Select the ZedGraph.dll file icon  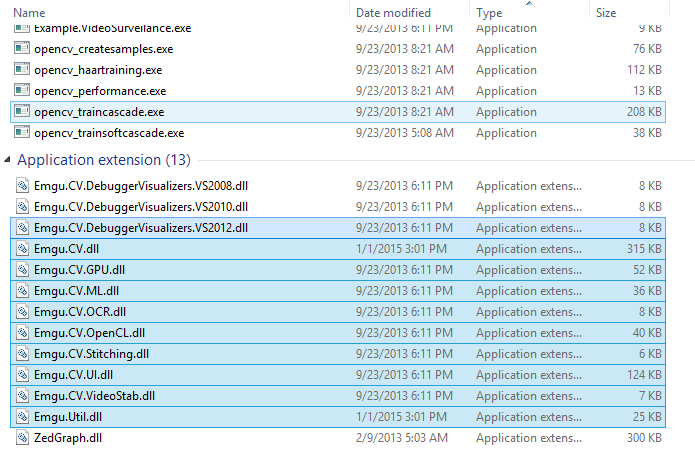click(x=23, y=437)
